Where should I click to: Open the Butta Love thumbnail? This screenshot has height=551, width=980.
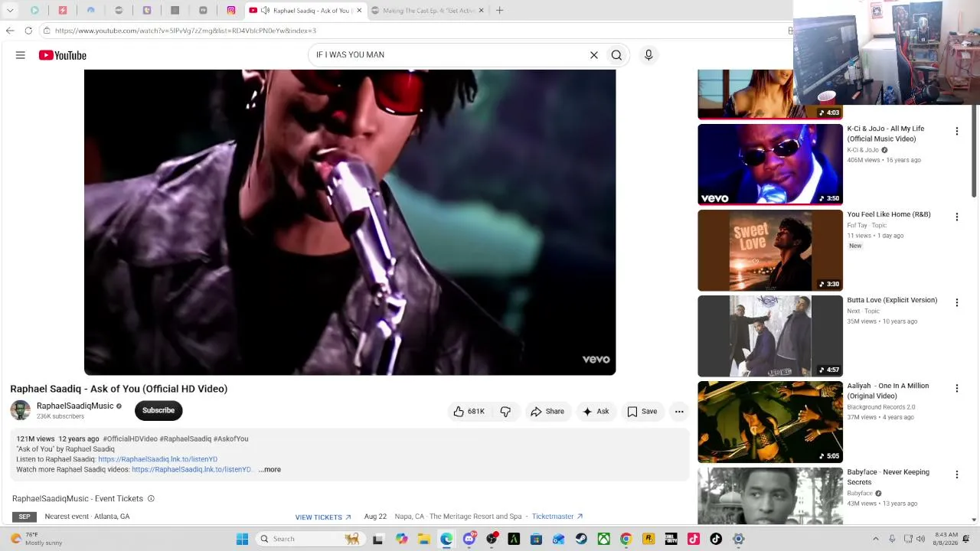point(770,336)
